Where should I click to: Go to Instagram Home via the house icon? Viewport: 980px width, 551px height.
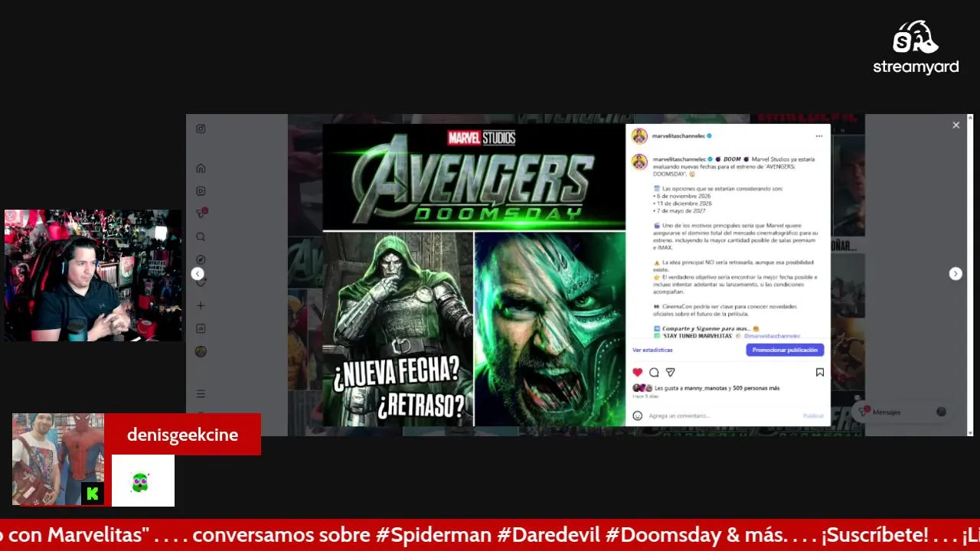coord(201,168)
